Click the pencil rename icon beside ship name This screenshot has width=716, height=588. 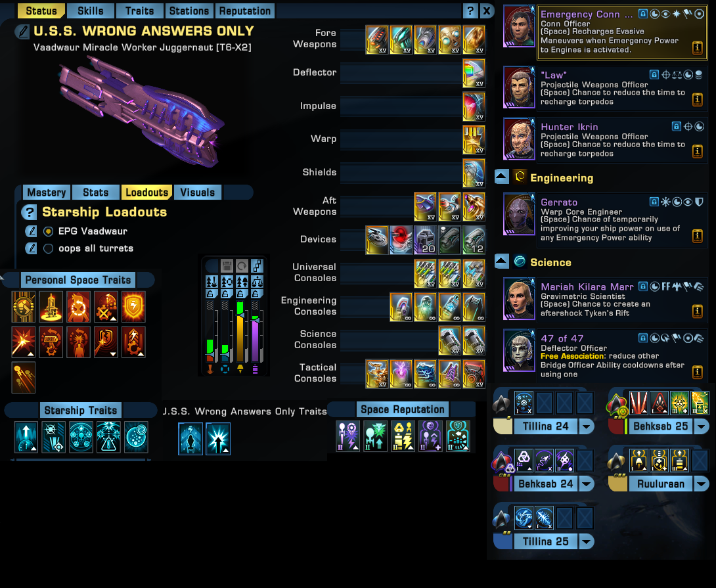click(x=22, y=32)
